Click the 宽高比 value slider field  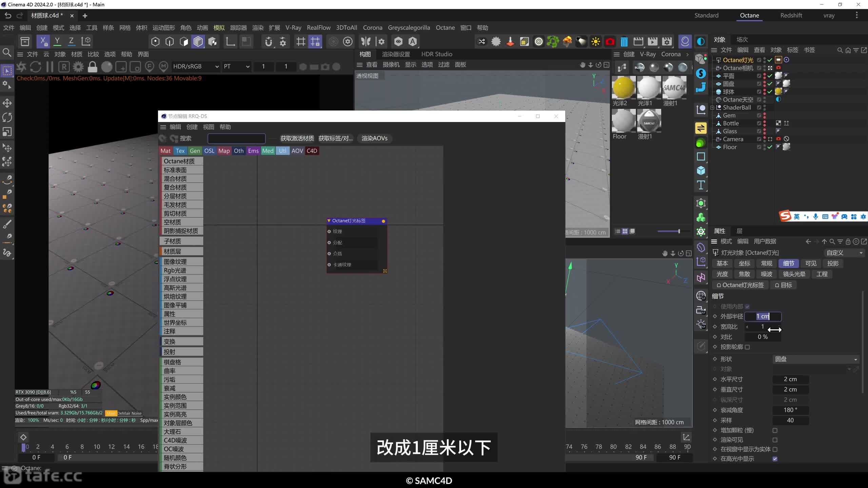763,327
